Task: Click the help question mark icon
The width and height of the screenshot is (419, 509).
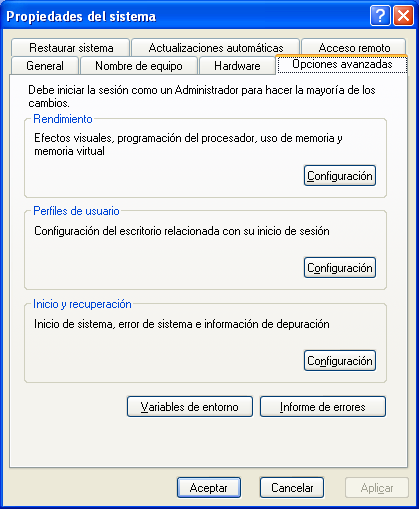Action: click(380, 16)
